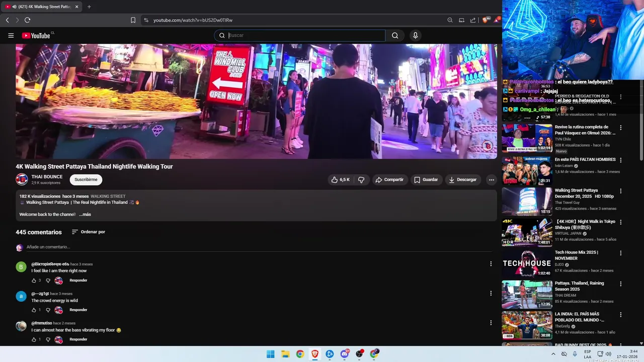Click the WALKING STREET hashtag link
Screen dimensions: 644x362
(x=108, y=196)
